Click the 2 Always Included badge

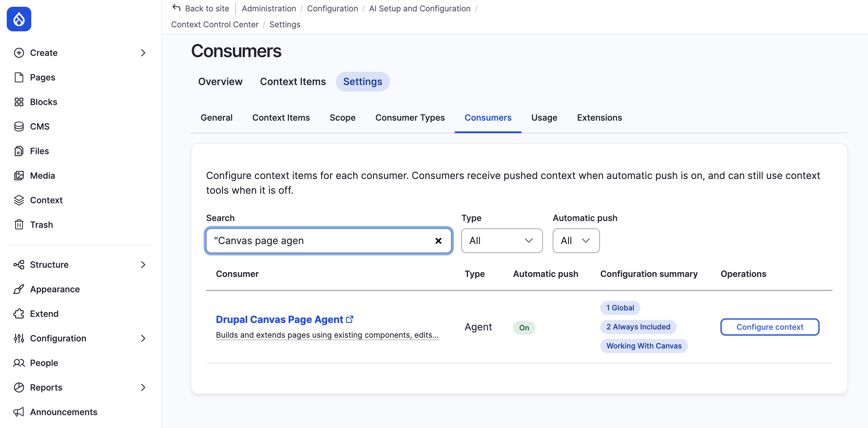coord(638,327)
